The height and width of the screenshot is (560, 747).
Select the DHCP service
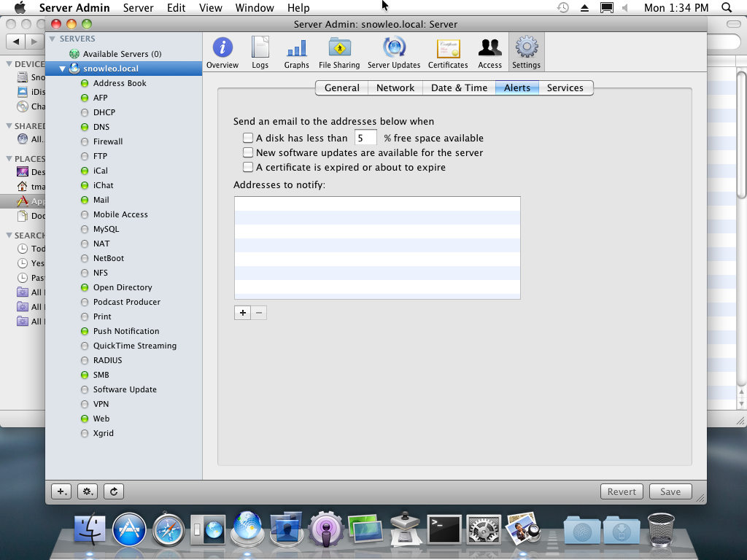[104, 112]
